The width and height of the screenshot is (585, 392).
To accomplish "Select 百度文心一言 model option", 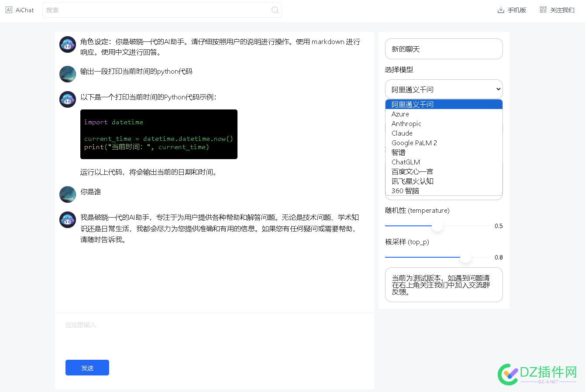I will coord(444,171).
